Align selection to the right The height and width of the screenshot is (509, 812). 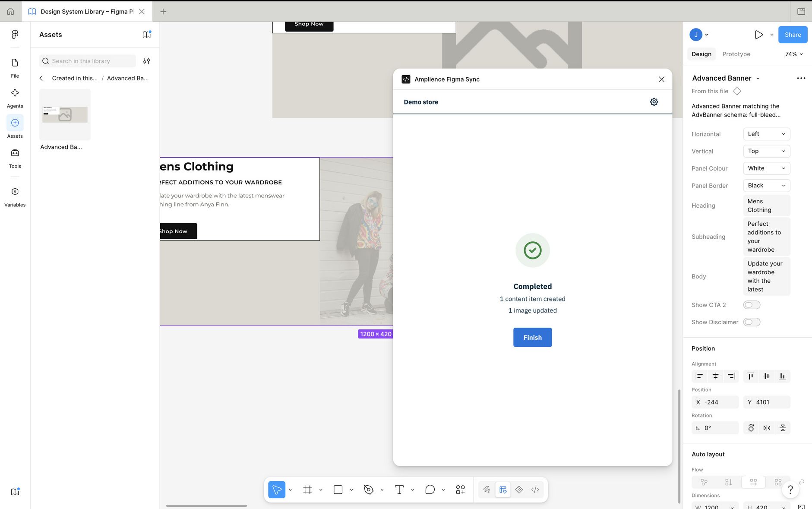(x=731, y=376)
